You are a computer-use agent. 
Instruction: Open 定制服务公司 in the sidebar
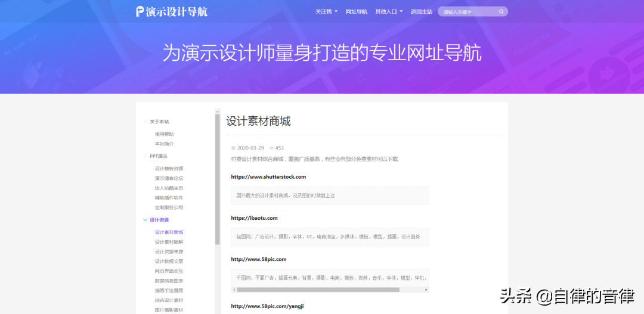point(169,207)
